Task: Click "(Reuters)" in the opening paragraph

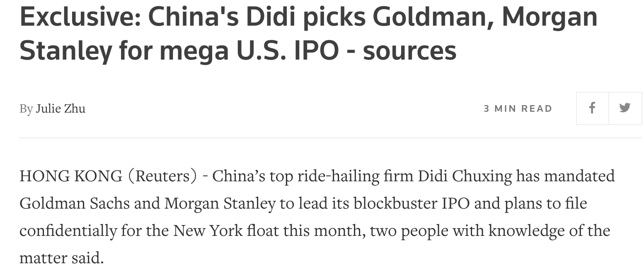Action: (x=164, y=176)
